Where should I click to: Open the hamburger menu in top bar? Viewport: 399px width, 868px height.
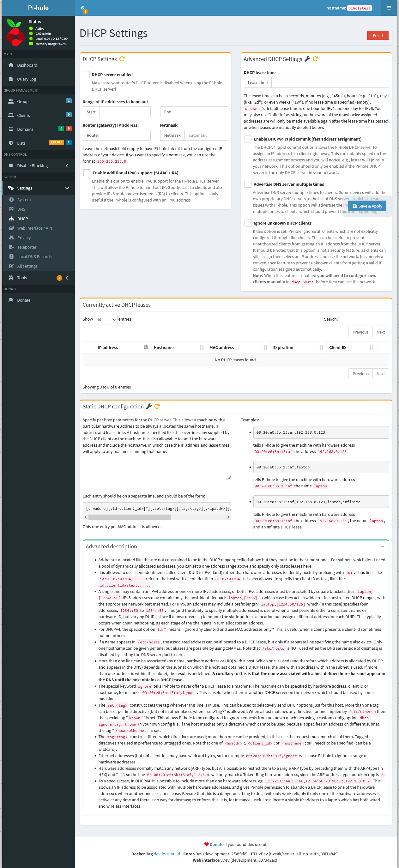[389, 8]
